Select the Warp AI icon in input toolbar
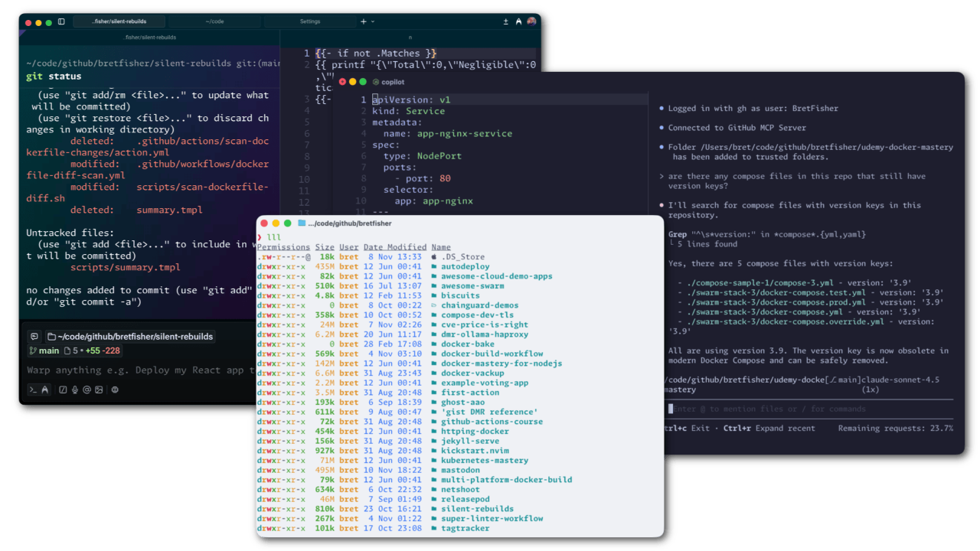The image size is (980, 551). click(45, 390)
